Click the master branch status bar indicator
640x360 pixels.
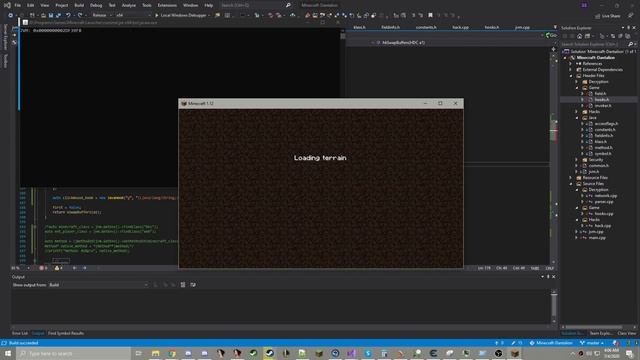tap(592, 343)
